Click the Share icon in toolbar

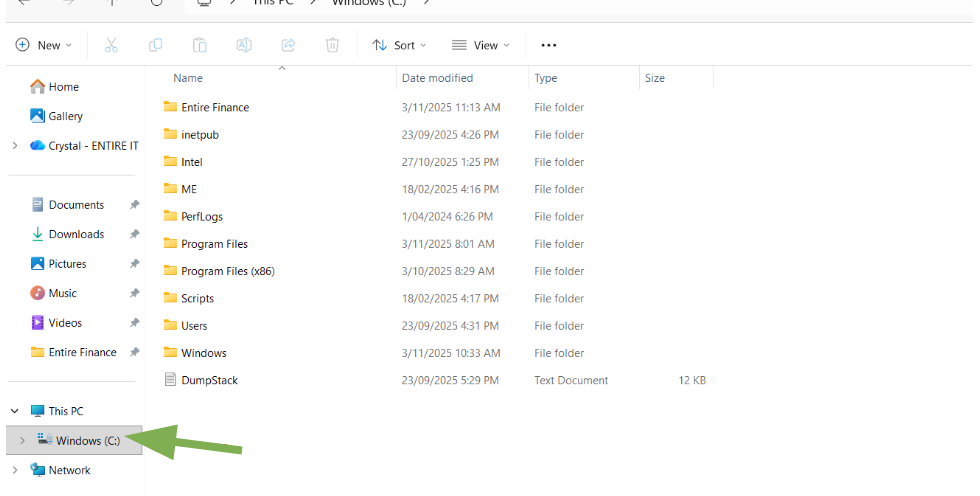tap(288, 45)
